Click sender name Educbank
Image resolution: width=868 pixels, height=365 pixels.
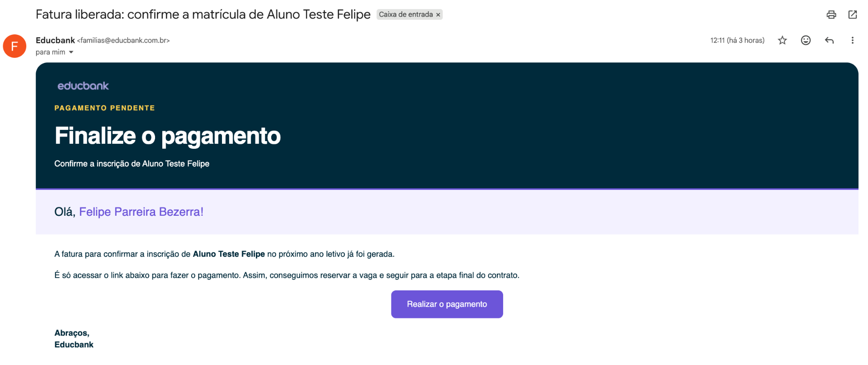click(x=55, y=40)
